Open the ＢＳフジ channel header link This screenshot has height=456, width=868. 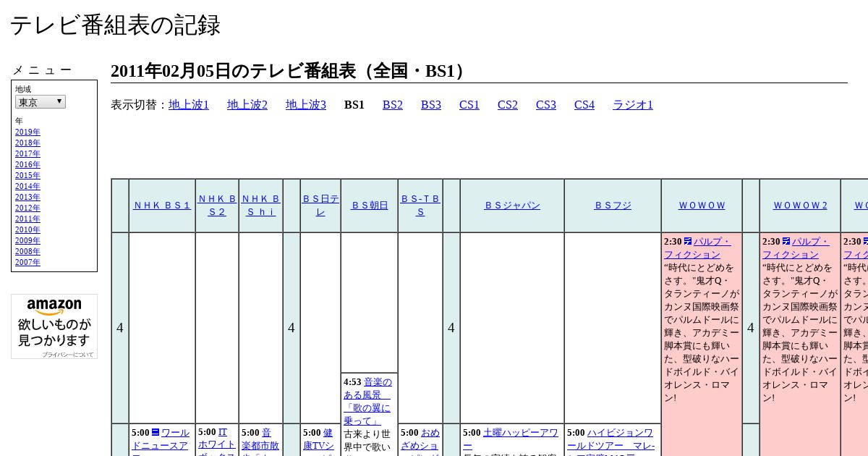click(613, 206)
